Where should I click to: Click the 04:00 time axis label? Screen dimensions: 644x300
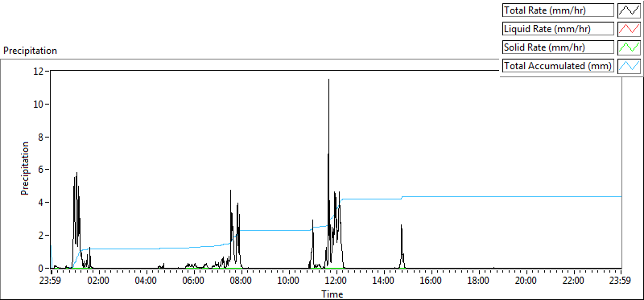coord(147,282)
